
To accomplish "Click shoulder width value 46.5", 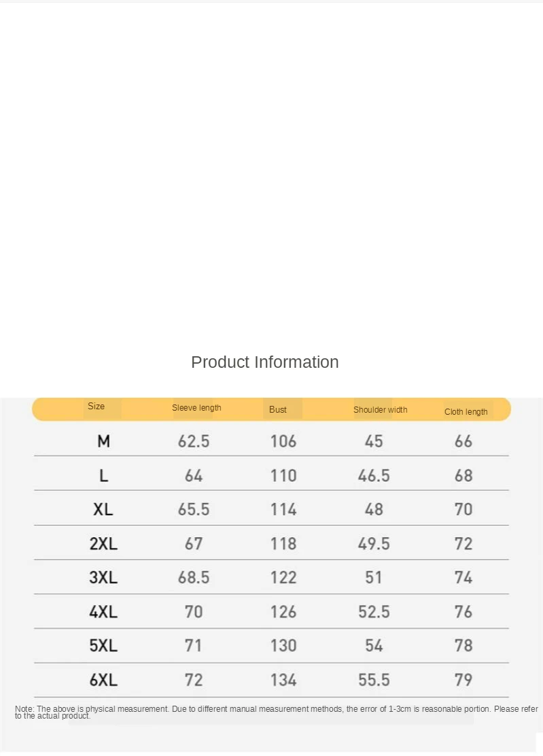I will [x=374, y=476].
